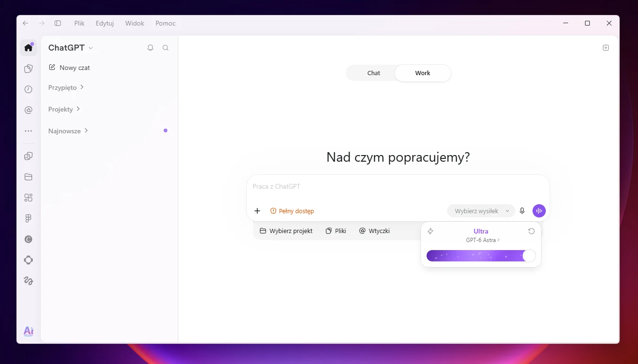Viewport: 638px width, 364px height.
Task: Open the Edytuj menu
Action: [x=105, y=23]
